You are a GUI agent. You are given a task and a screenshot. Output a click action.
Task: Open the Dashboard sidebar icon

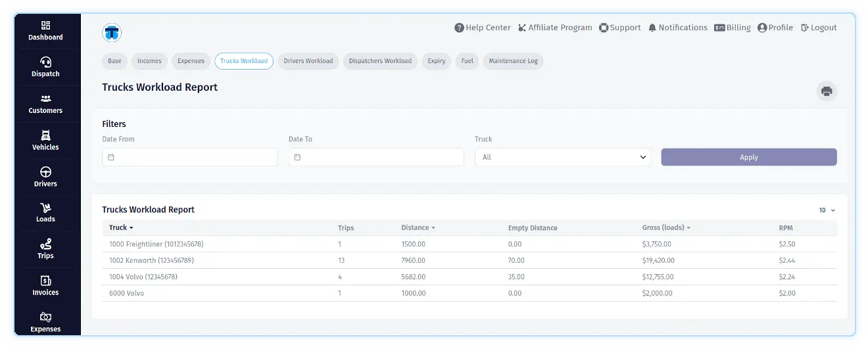pyautogui.click(x=45, y=26)
